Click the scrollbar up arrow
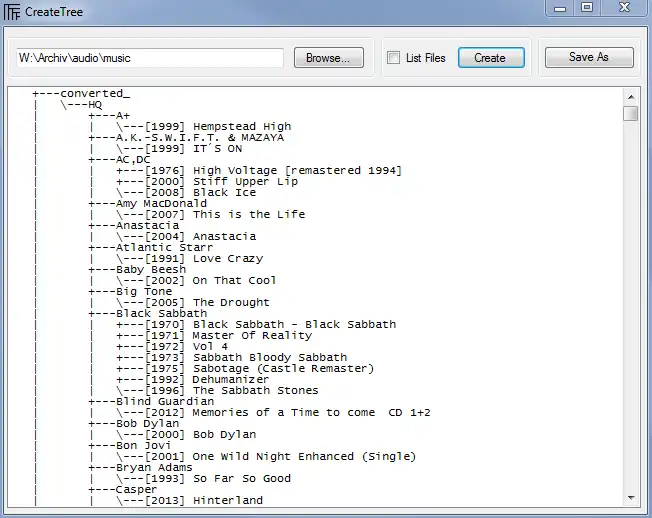The image size is (652, 518). coord(631,97)
